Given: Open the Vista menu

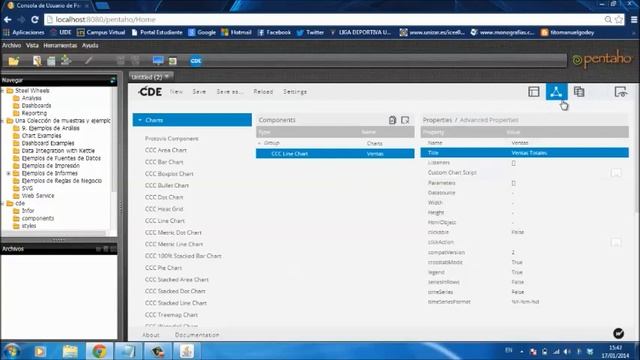Looking at the screenshot, I should (x=32, y=45).
